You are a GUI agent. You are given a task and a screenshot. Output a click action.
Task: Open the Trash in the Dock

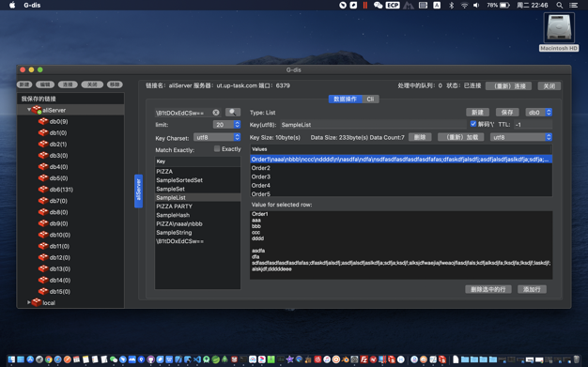click(577, 359)
